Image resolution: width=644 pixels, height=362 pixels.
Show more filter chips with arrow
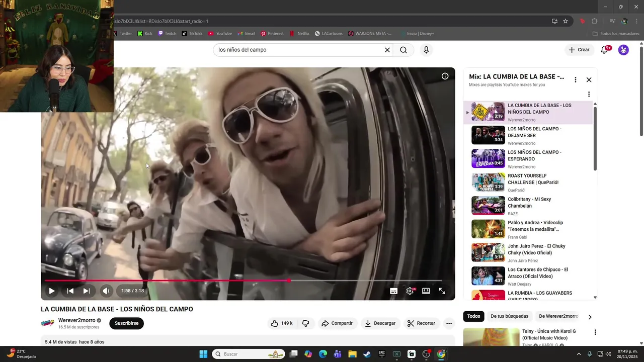(x=590, y=317)
